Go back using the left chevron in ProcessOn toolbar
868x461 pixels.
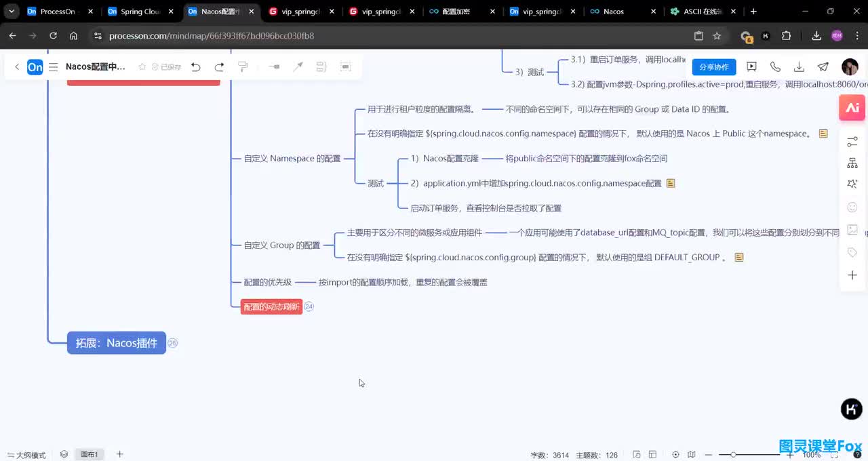(17, 67)
